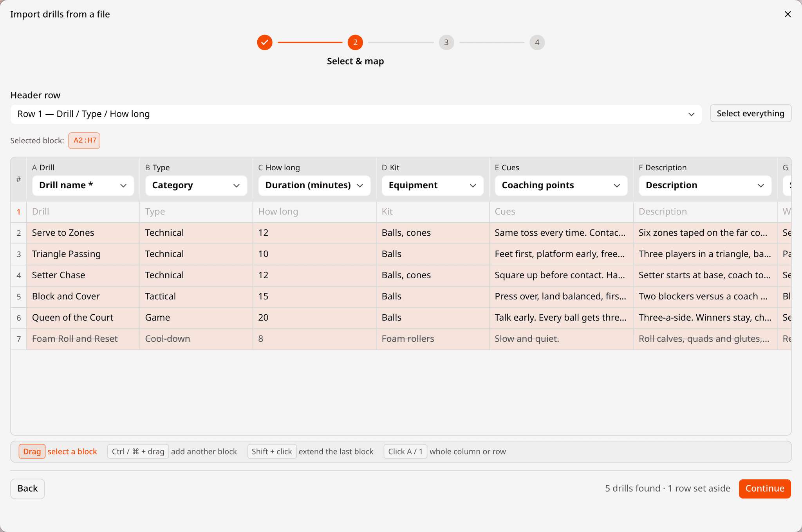Screen dimensions: 802x532
Task: Select whole row 1 by number
Action: pyautogui.click(x=19, y=212)
